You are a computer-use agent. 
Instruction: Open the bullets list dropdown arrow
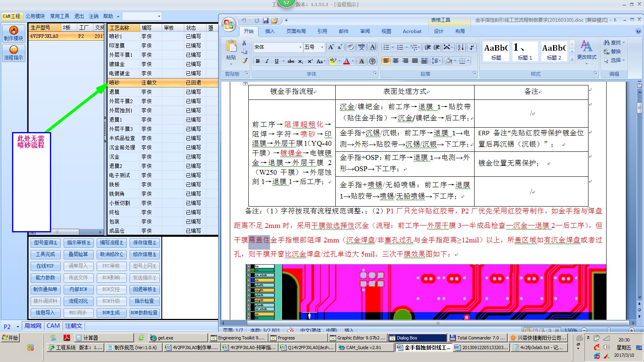pos(392,47)
